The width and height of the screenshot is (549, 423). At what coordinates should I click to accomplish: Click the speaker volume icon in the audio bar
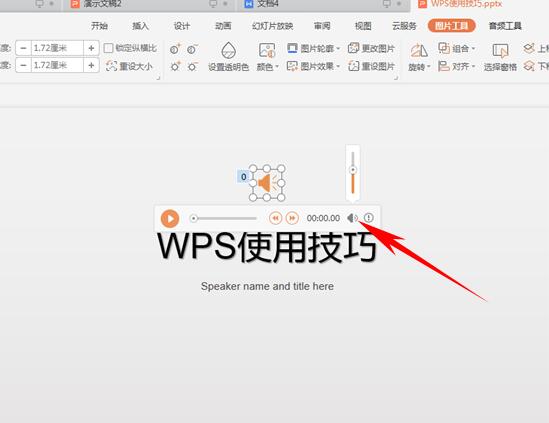352,218
